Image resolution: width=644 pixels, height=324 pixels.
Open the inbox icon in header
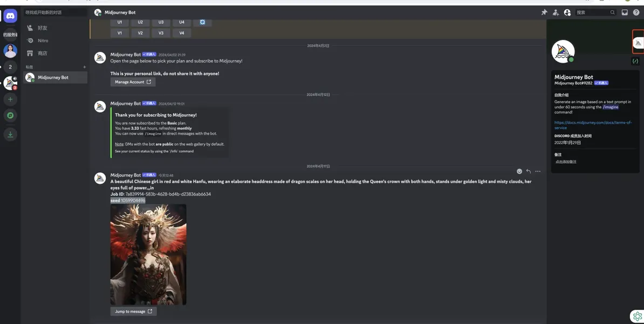point(625,12)
